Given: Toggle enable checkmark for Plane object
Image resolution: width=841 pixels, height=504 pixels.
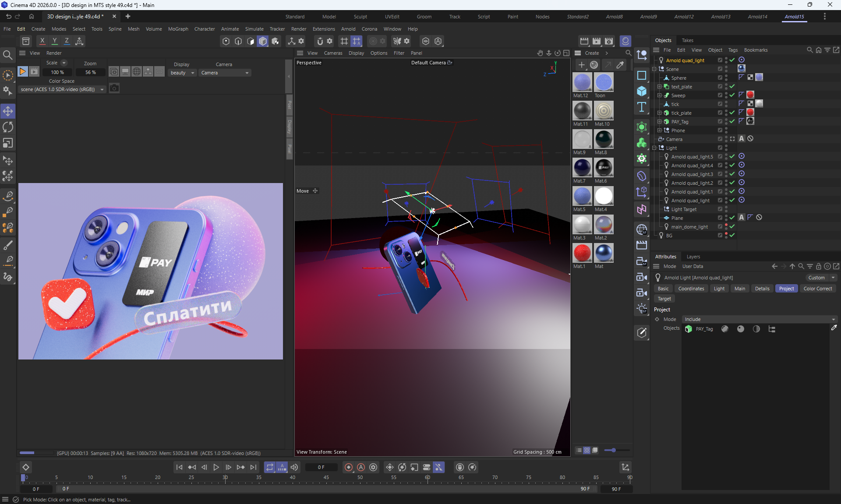Looking at the screenshot, I should click(x=732, y=218).
